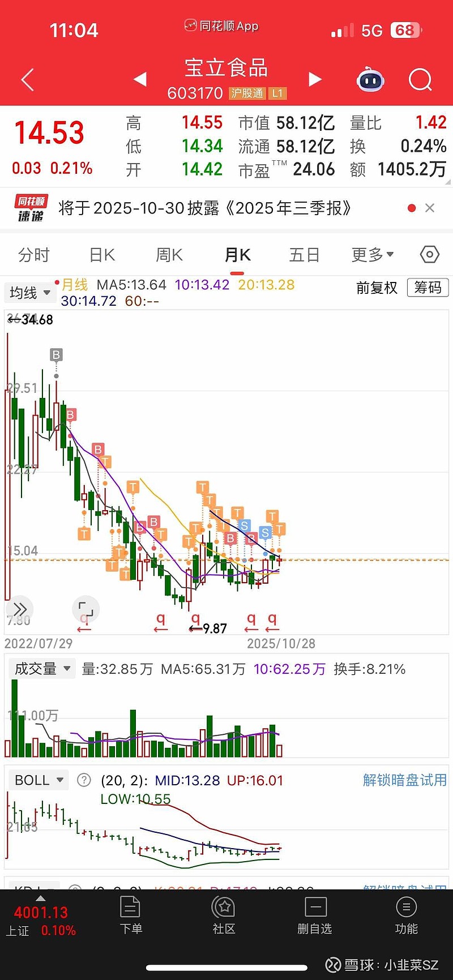
Task: Tap the 10:13.42 purple MA label
Action: [202, 285]
